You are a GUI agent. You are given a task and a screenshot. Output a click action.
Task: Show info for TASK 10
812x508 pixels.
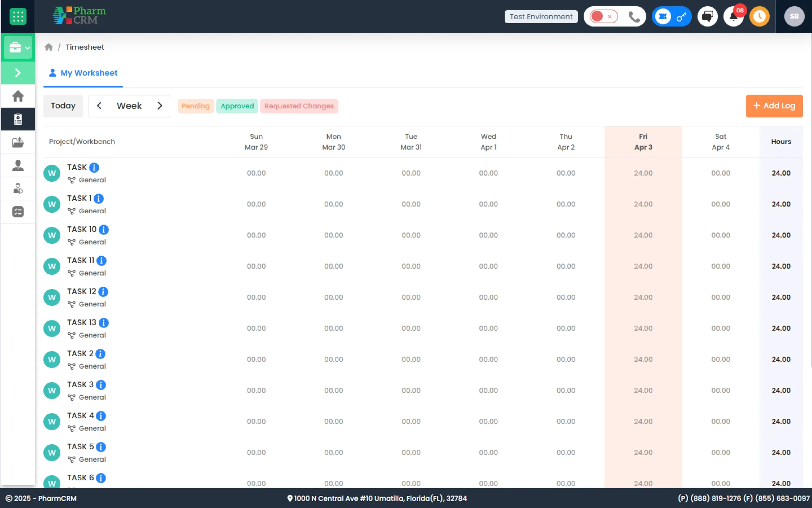pos(104,230)
